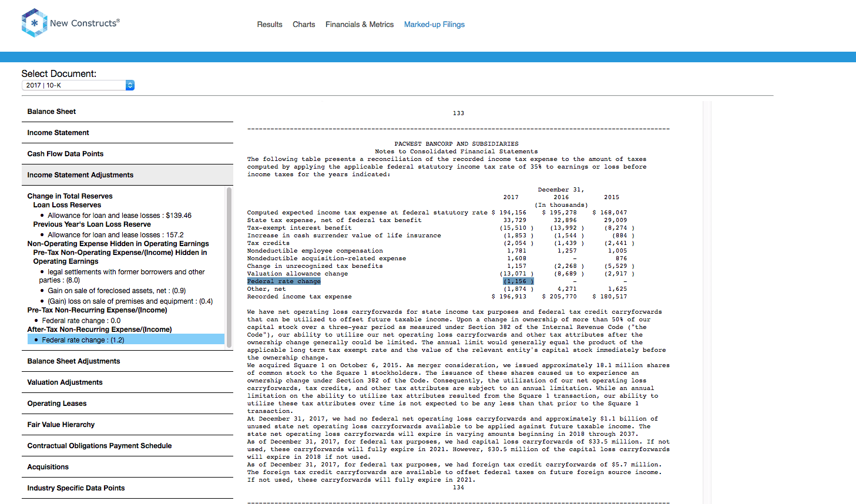
Task: Open the Results page
Action: (270, 25)
